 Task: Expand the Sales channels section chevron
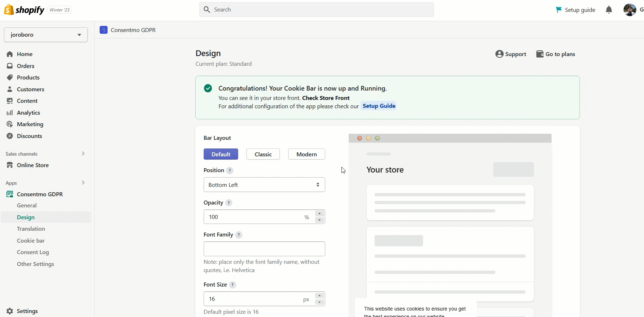83,153
